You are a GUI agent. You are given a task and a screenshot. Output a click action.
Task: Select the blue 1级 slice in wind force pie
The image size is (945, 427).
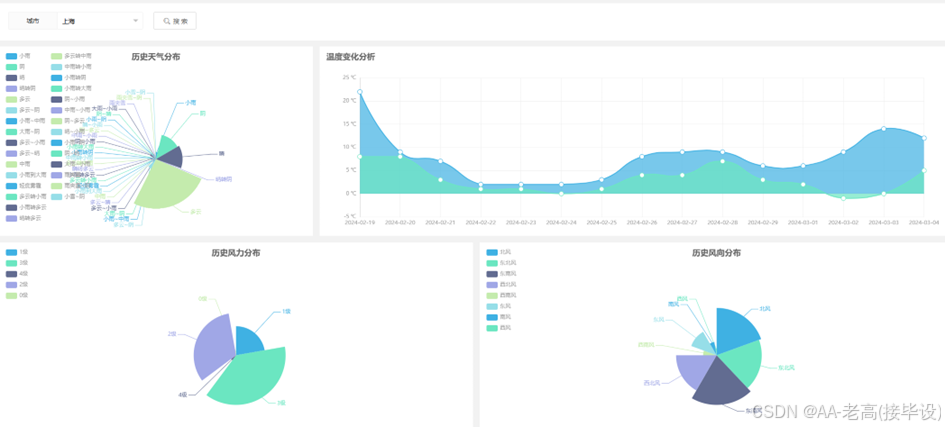point(249,340)
